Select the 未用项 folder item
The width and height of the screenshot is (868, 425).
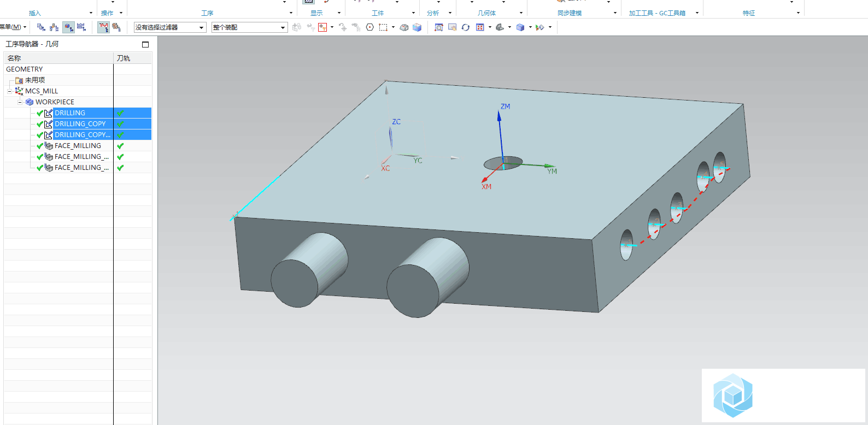click(35, 80)
